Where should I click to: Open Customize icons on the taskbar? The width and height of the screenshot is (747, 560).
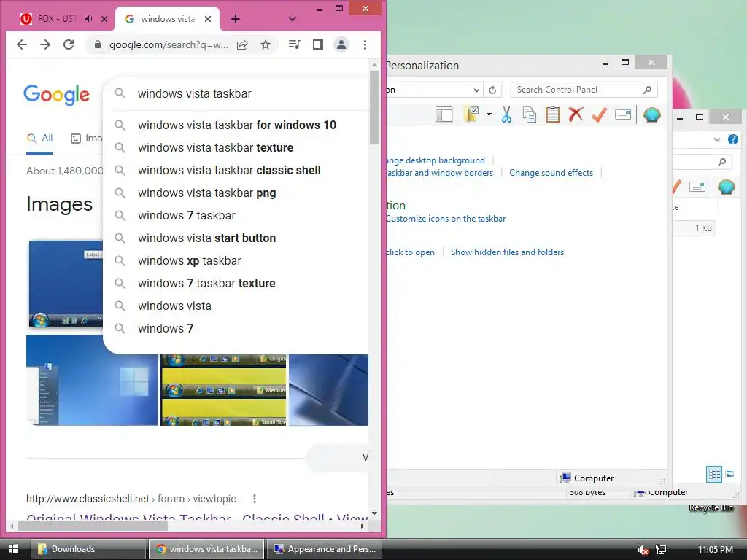[x=446, y=219]
